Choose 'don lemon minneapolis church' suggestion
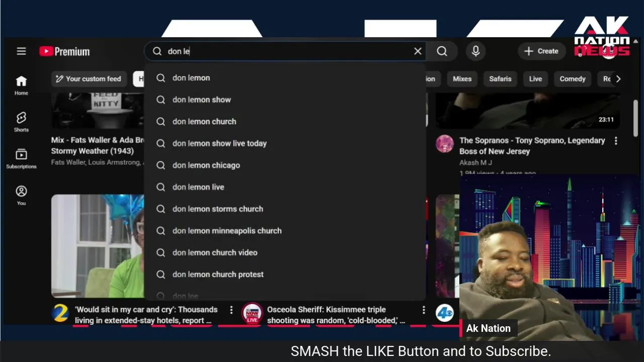 [x=285, y=231]
